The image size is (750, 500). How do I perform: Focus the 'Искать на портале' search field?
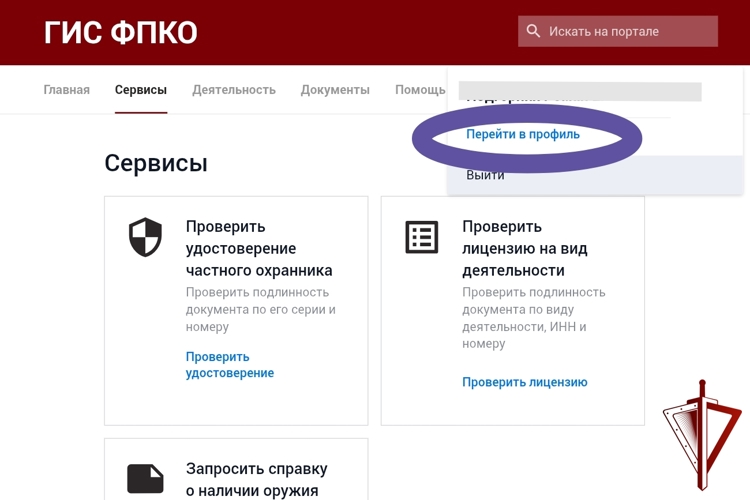[618, 31]
